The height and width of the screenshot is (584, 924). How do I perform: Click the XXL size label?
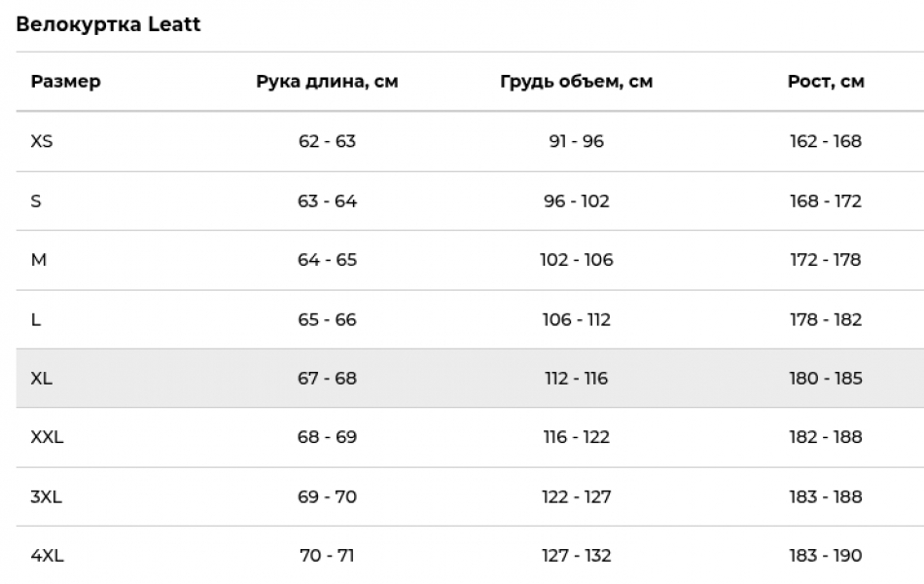(x=47, y=437)
